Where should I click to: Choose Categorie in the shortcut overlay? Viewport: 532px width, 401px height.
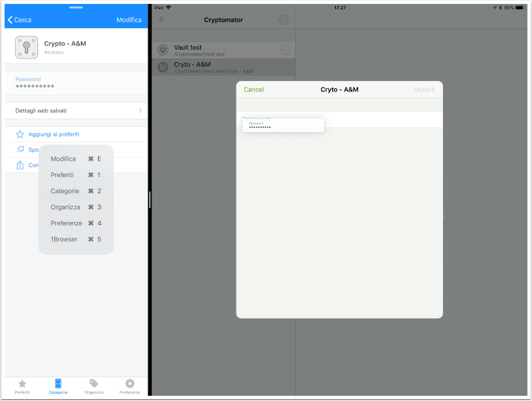click(x=76, y=191)
